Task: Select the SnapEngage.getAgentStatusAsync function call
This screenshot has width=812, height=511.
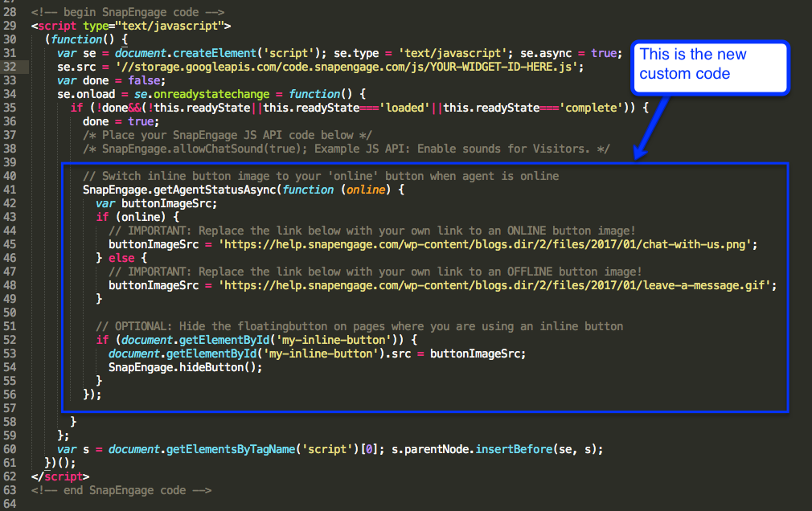Action: [x=185, y=189]
